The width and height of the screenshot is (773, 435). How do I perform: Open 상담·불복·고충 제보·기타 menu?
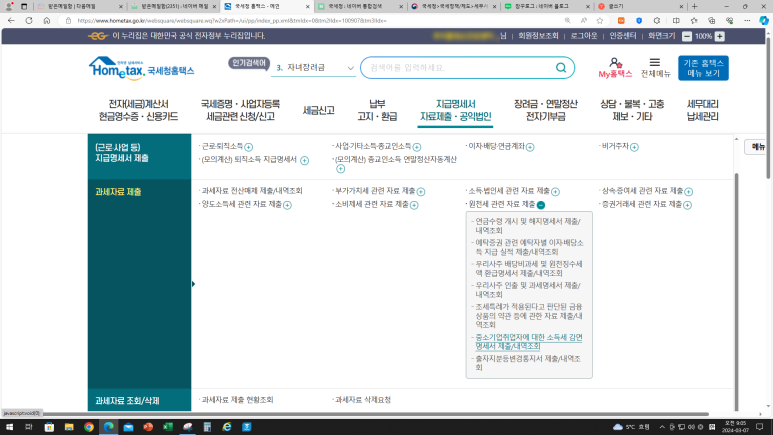632,110
